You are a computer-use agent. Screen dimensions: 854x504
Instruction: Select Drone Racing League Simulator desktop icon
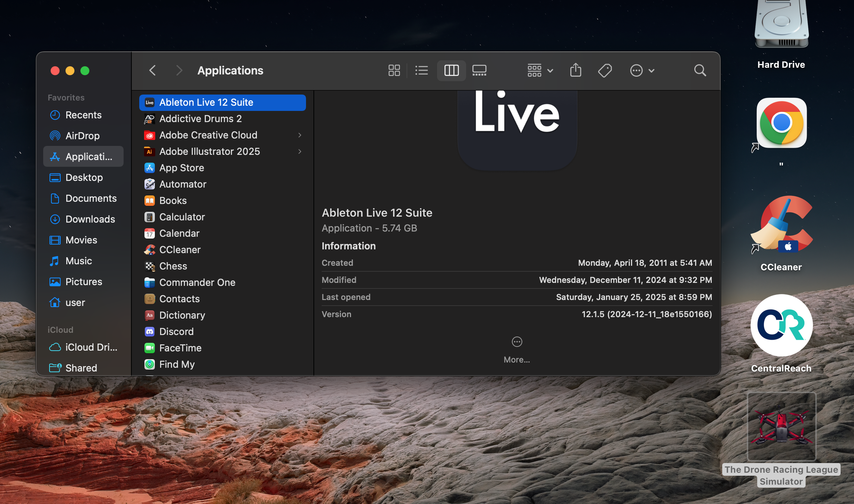[x=781, y=427]
